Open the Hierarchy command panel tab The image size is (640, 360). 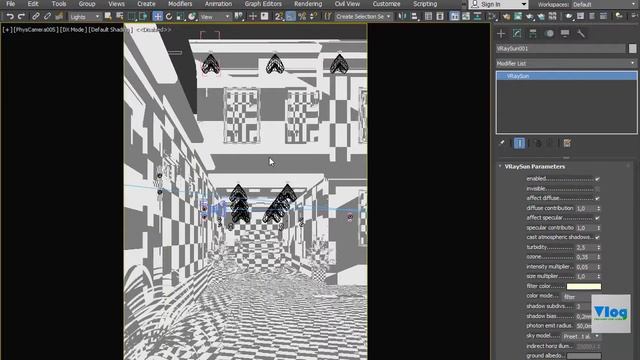pos(533,34)
